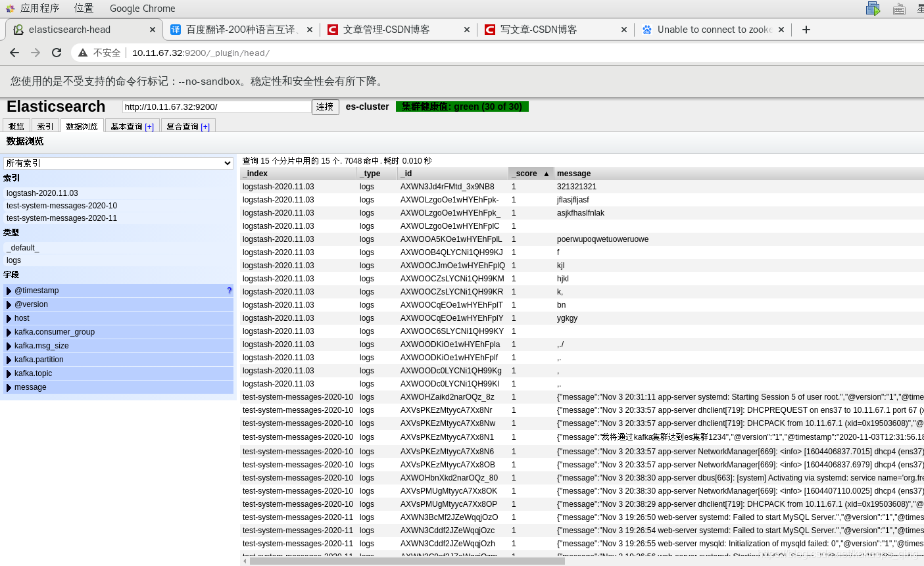Click the Baidu translate tab favicon
This screenshot has height=566, width=924.
tap(176, 30)
